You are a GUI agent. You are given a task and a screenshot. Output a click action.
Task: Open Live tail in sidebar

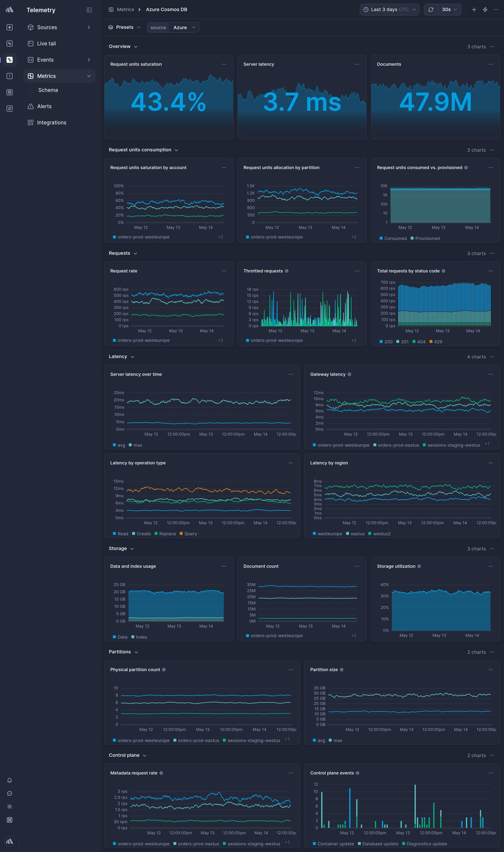(59, 44)
